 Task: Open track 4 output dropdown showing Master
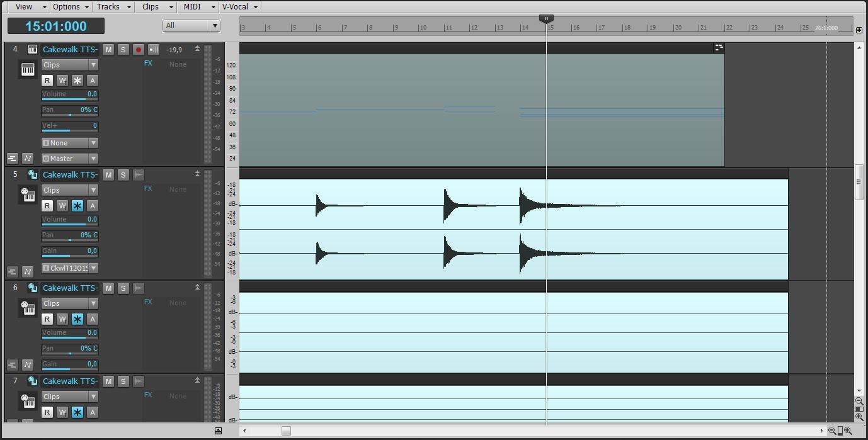coord(70,159)
